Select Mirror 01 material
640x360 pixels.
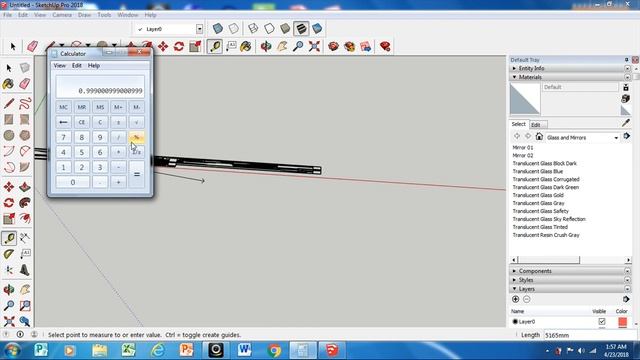(523, 147)
